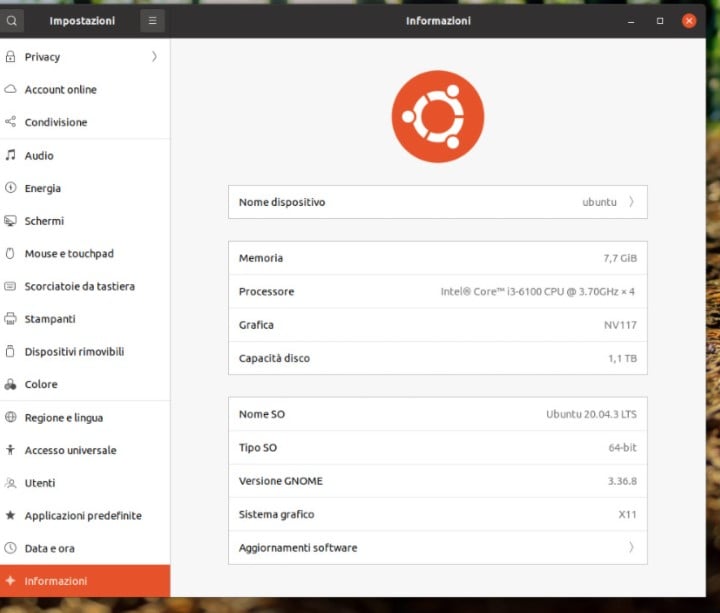
Task: Expand the Privacy submenu chevron
Action: click(x=154, y=56)
